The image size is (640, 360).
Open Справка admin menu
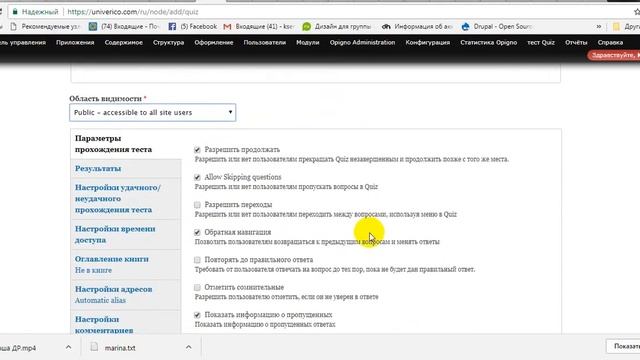click(x=610, y=42)
